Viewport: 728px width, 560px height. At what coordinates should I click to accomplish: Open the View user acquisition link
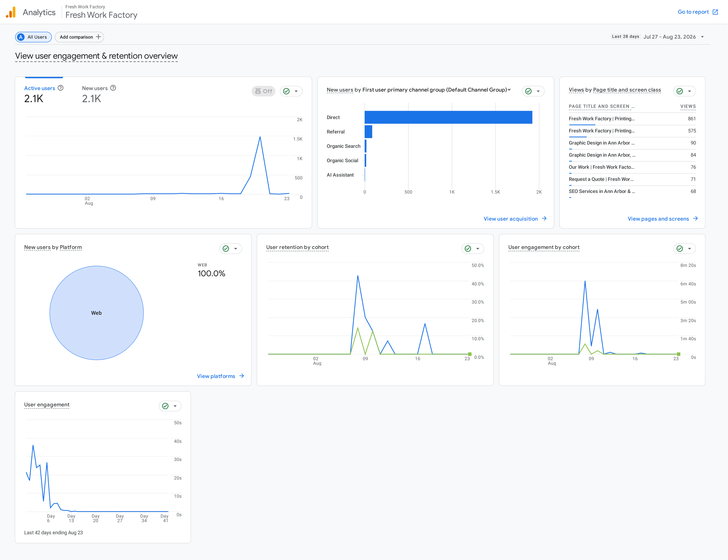(x=515, y=219)
